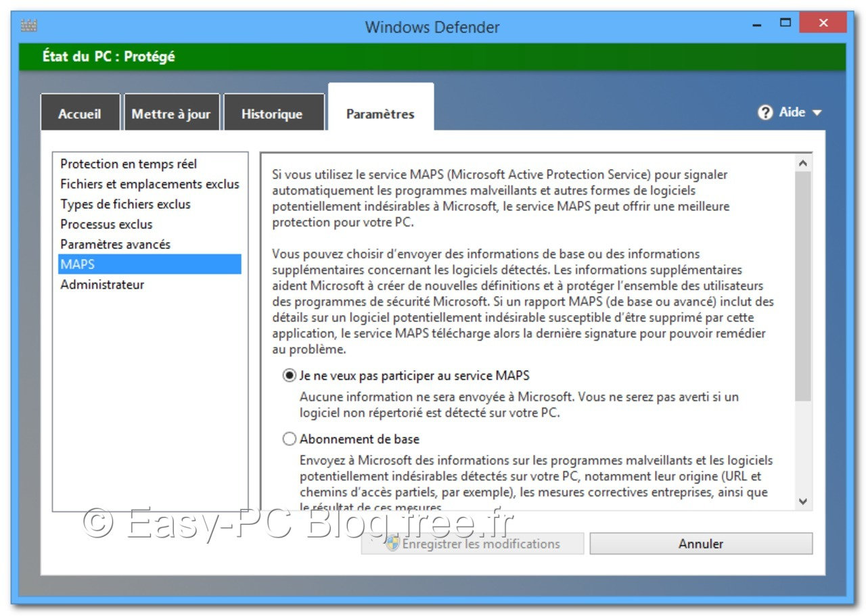Expand the Aide dropdown arrow

(817, 113)
